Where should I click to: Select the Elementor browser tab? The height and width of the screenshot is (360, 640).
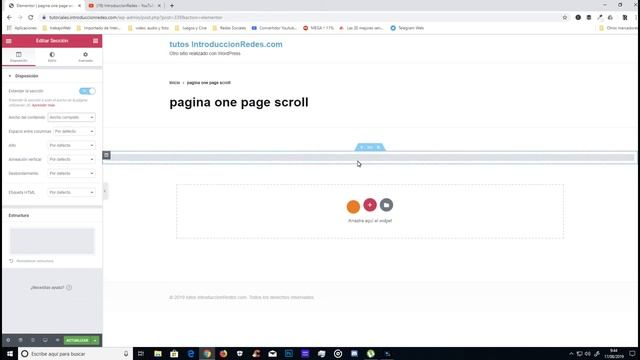pos(44,6)
